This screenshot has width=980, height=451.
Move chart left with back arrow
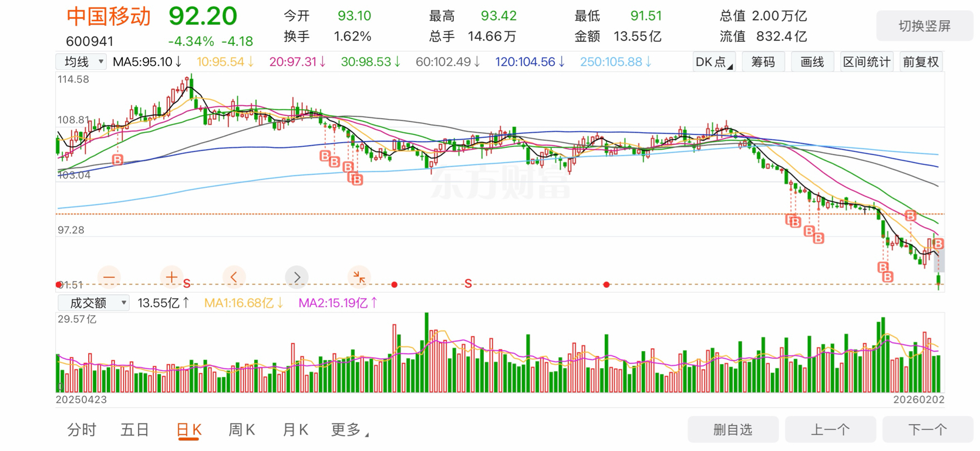234,277
